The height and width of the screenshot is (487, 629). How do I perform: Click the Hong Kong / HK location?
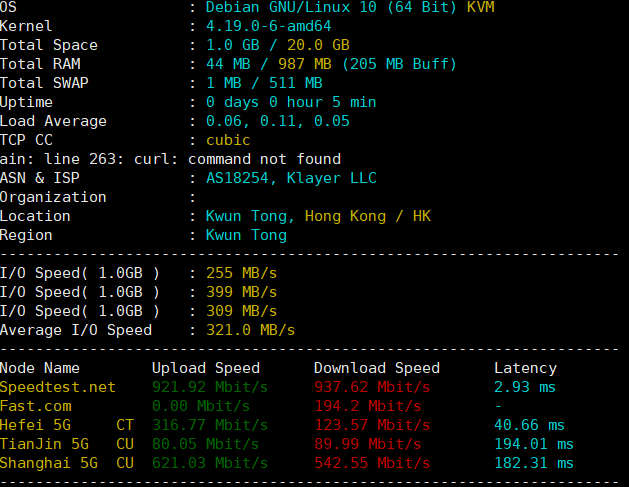pos(367,216)
